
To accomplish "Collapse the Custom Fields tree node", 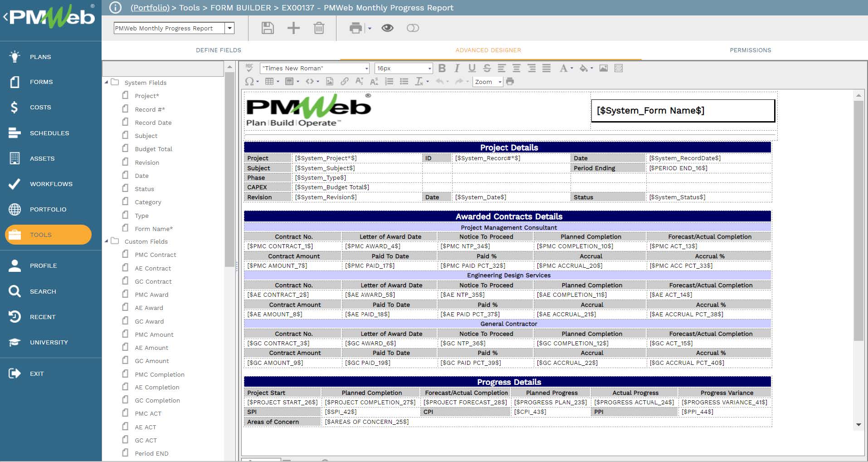I will click(x=107, y=241).
